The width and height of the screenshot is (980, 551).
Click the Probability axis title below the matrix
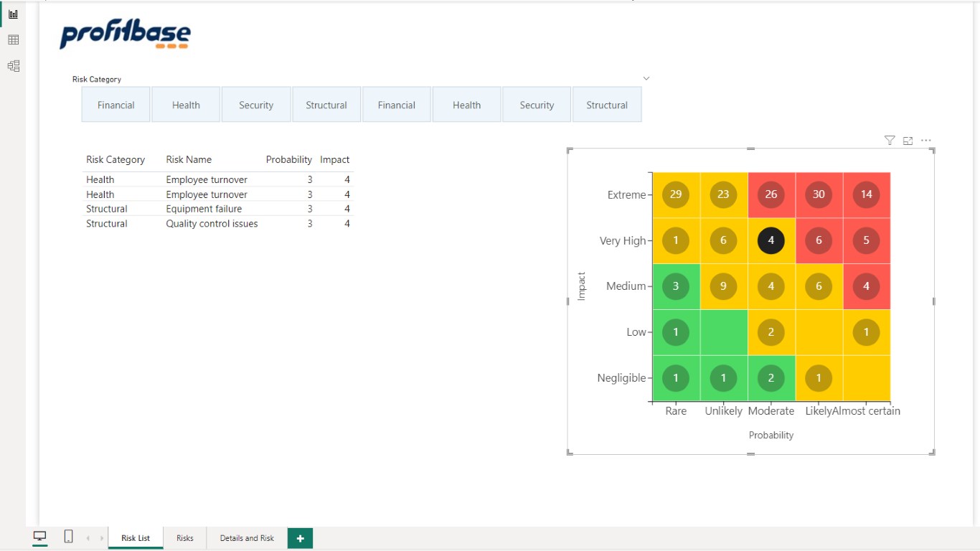tap(771, 435)
